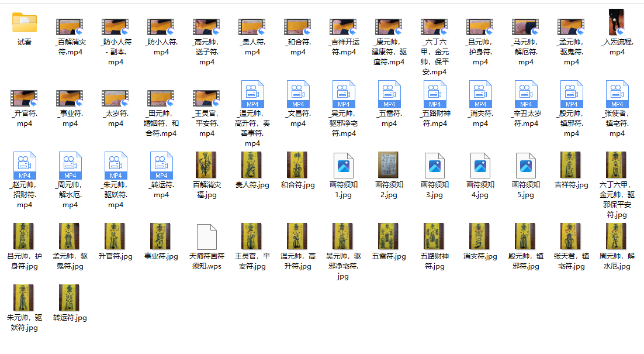Click the _五雷符.mp4 file icon
The height and width of the screenshot is (354, 644).
389,95
